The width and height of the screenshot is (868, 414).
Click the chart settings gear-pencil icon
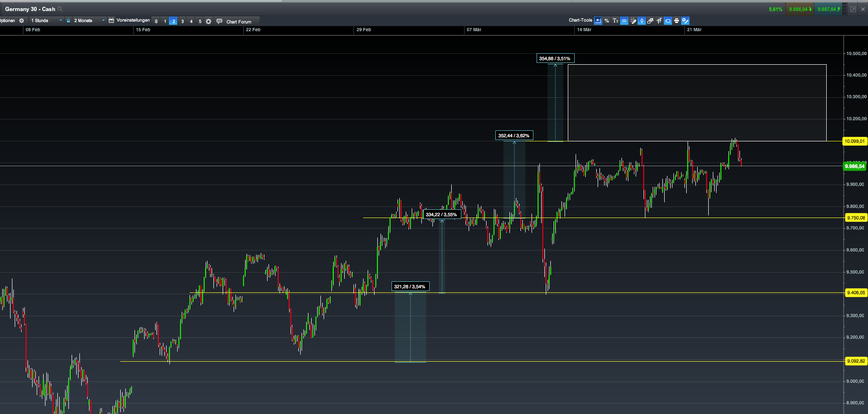[685, 21]
